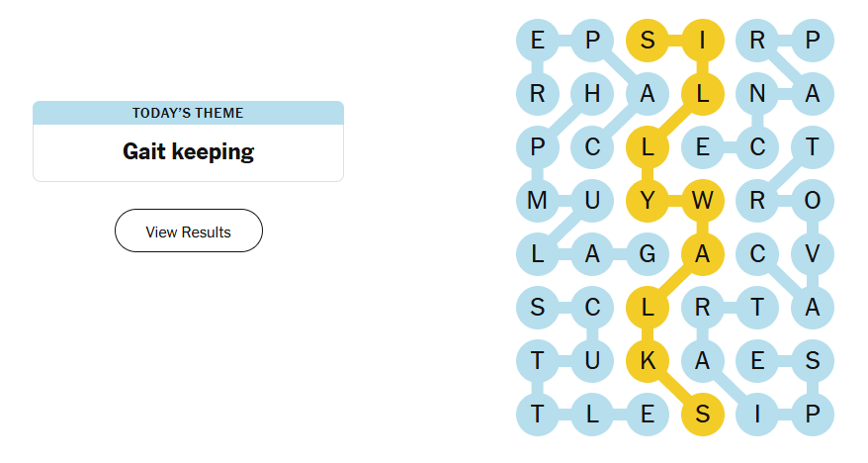Tap the letter M tile

(537, 201)
